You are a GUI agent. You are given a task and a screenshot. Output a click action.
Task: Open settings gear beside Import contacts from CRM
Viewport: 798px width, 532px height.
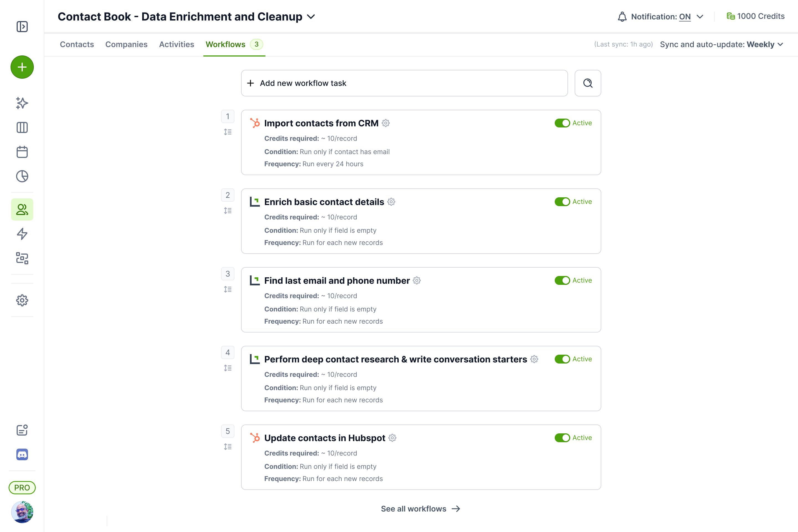386,123
